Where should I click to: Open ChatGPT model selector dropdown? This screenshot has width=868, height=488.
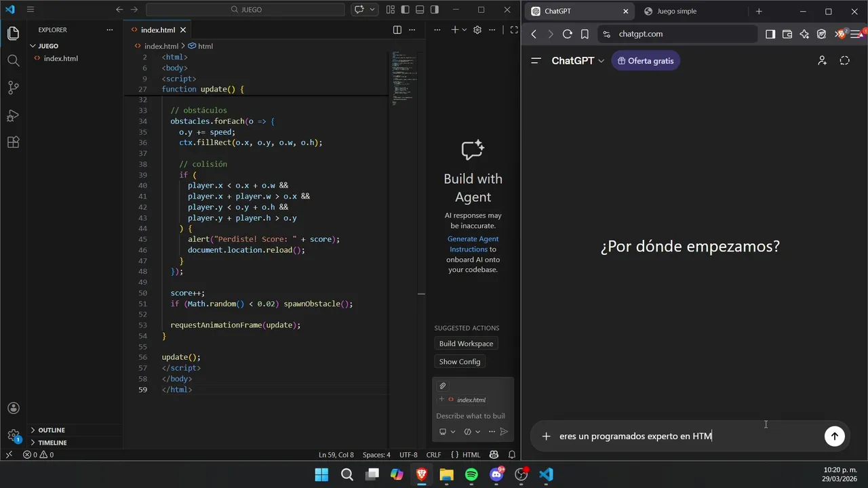pyautogui.click(x=578, y=61)
